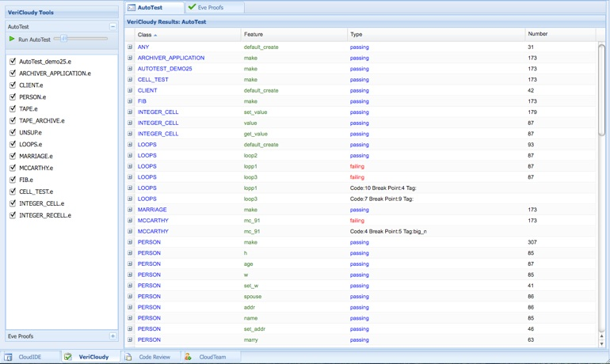Toggle the MARRIAGE.e checkbox
The height and width of the screenshot is (364, 610).
(13, 155)
